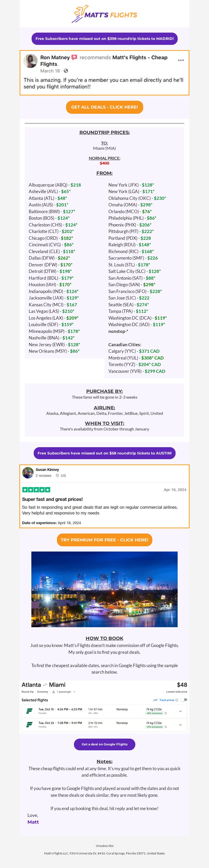
Task: Click the AUSTIN missed tickets banner
Action: [104, 453]
